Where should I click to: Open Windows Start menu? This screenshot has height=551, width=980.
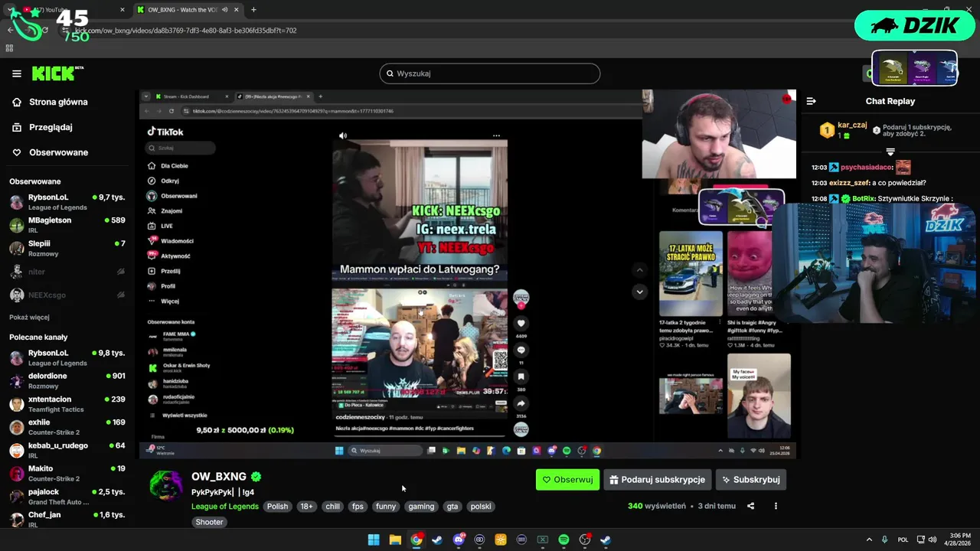click(374, 540)
